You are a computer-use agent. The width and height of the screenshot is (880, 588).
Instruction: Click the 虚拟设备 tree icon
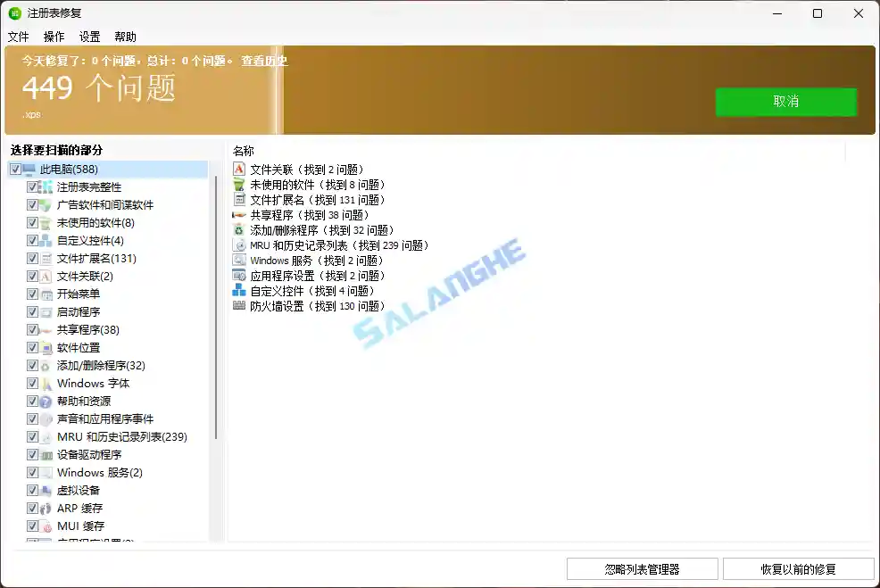click(46, 491)
